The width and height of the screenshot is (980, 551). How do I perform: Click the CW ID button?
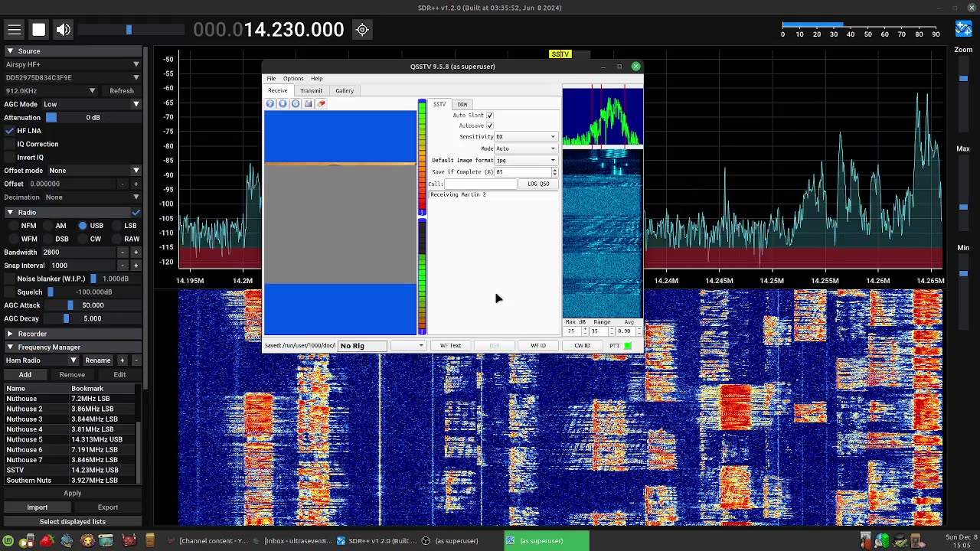coord(582,346)
